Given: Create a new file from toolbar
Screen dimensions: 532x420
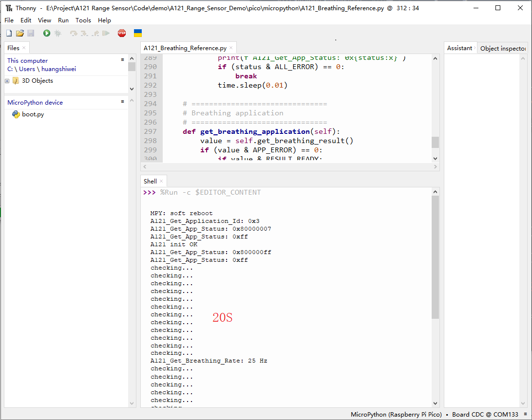Looking at the screenshot, I should tap(9, 33).
